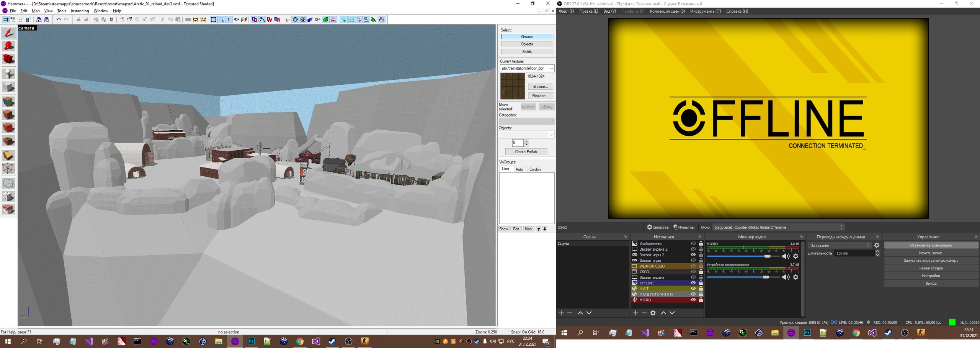Toggle the 2D grid icon in Hammer toolbar

point(6,20)
